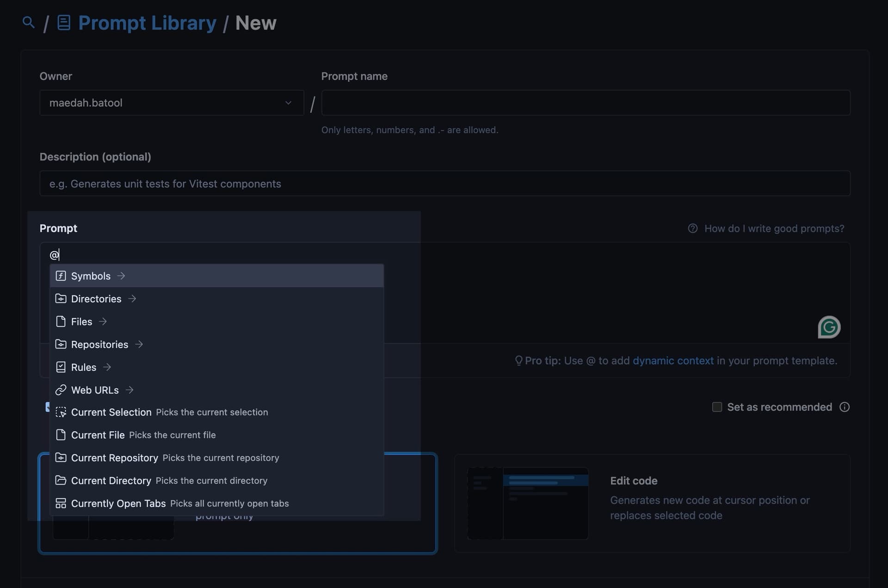Click the Currently Open Tabs layout icon
Screen dimensions: 888x588
click(61, 503)
